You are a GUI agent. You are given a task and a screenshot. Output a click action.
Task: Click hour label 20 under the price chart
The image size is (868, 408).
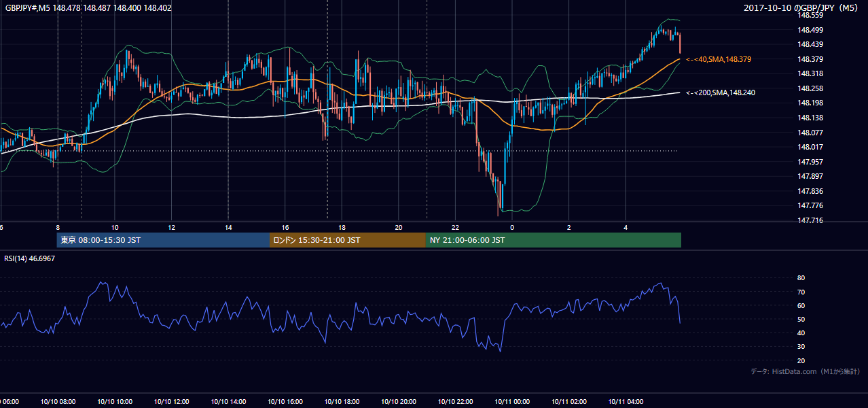[399, 228]
